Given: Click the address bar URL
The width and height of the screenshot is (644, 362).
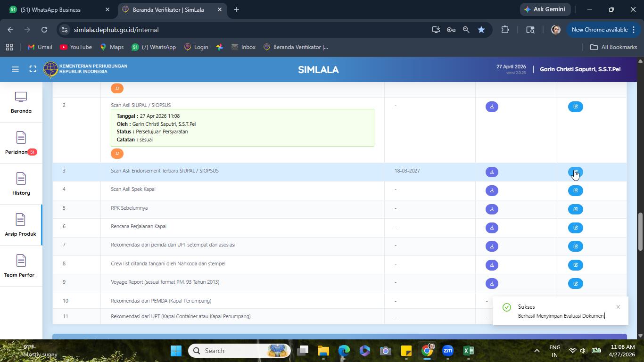Looking at the screenshot, I should 116,30.
